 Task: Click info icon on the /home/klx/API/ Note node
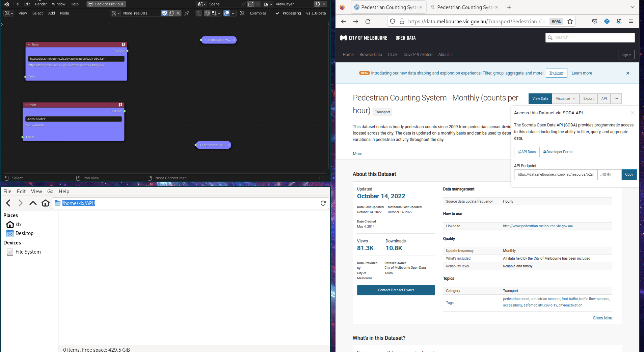tap(120, 105)
